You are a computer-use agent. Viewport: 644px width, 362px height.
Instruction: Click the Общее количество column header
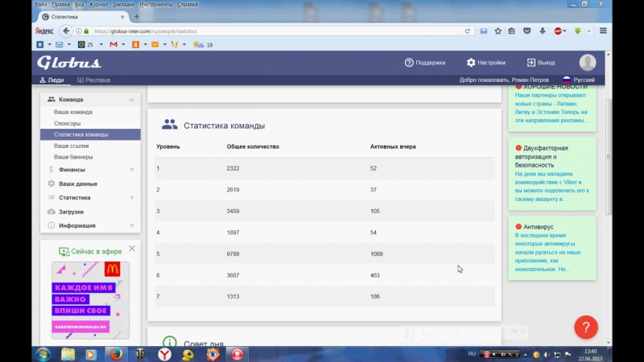[x=253, y=146]
